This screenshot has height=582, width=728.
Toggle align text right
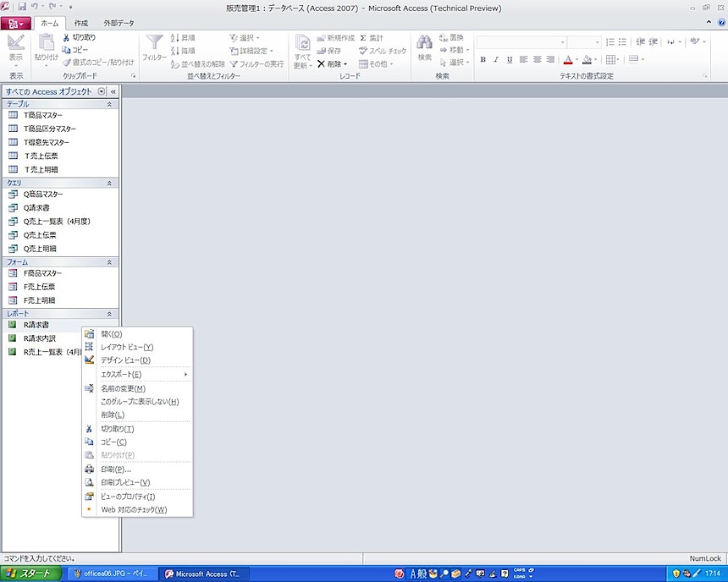[x=550, y=59]
